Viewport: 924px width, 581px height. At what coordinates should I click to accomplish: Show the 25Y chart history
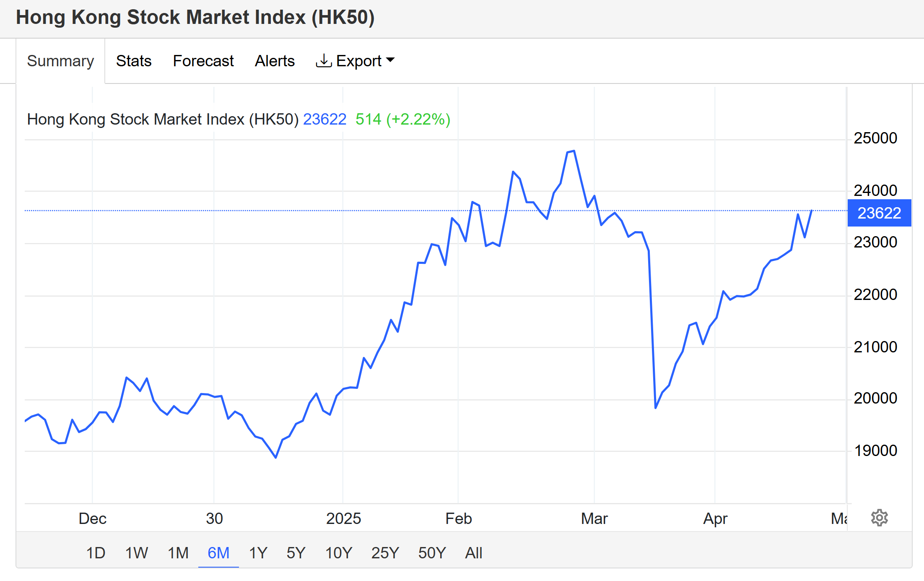385,553
